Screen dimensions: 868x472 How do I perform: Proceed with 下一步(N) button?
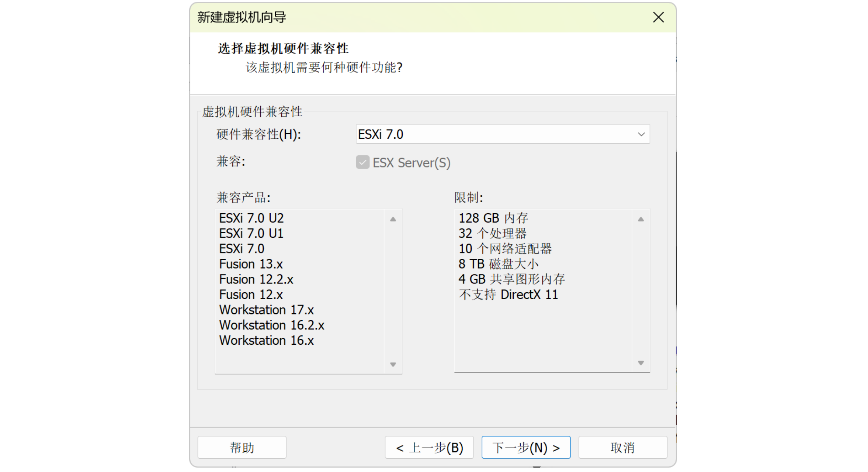[526, 448]
